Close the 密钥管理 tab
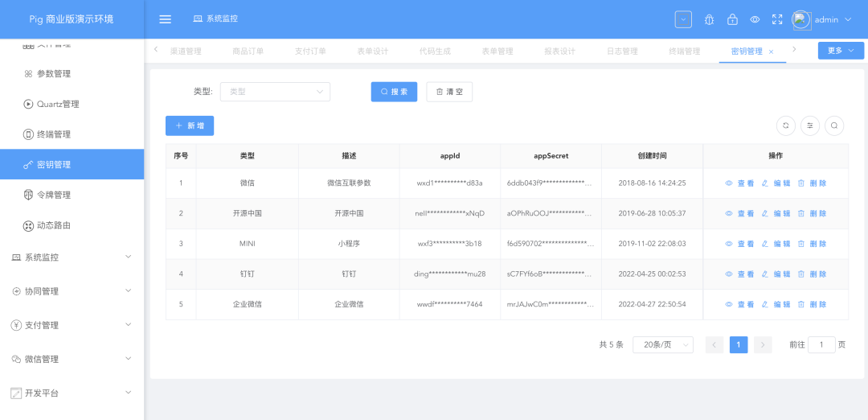This screenshot has width=868, height=420. point(771,51)
